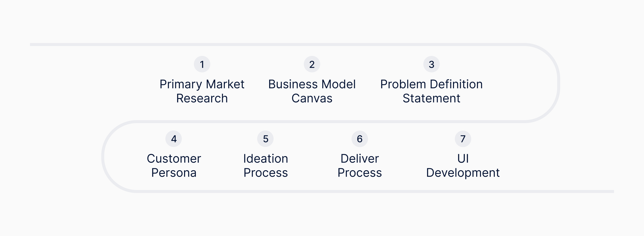
Task: Click the right end of the bottom path line
Action: pos(611,191)
